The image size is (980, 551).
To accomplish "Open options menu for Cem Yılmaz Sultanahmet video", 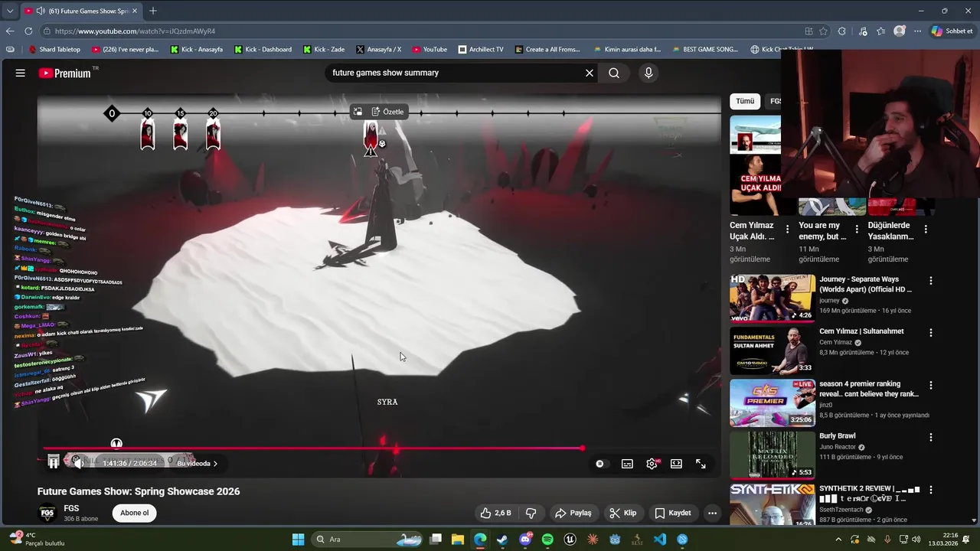I will (x=931, y=333).
